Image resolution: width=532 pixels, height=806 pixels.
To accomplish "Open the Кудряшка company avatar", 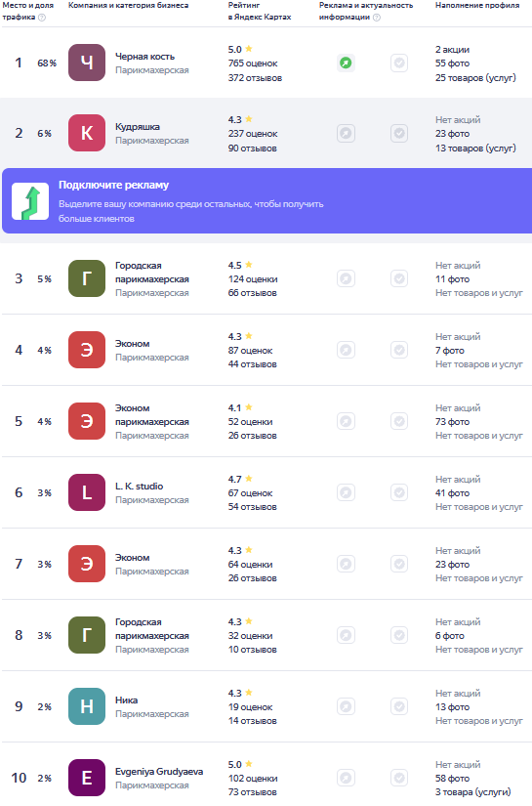I will 87,133.
